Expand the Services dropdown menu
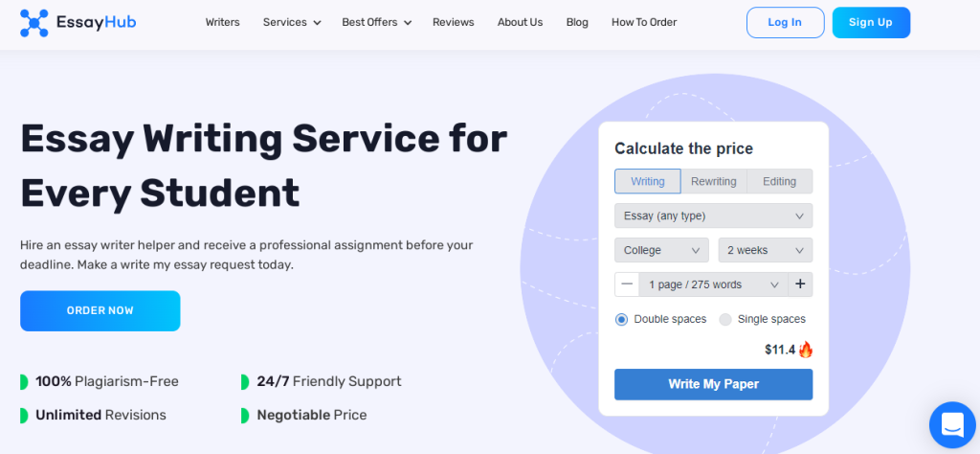This screenshot has width=980, height=454. click(292, 23)
